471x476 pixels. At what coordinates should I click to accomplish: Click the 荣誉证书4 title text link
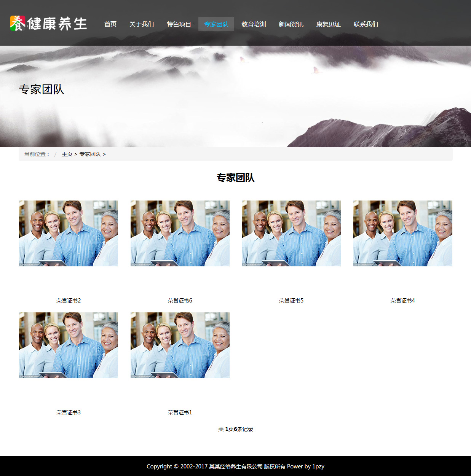[x=402, y=301]
